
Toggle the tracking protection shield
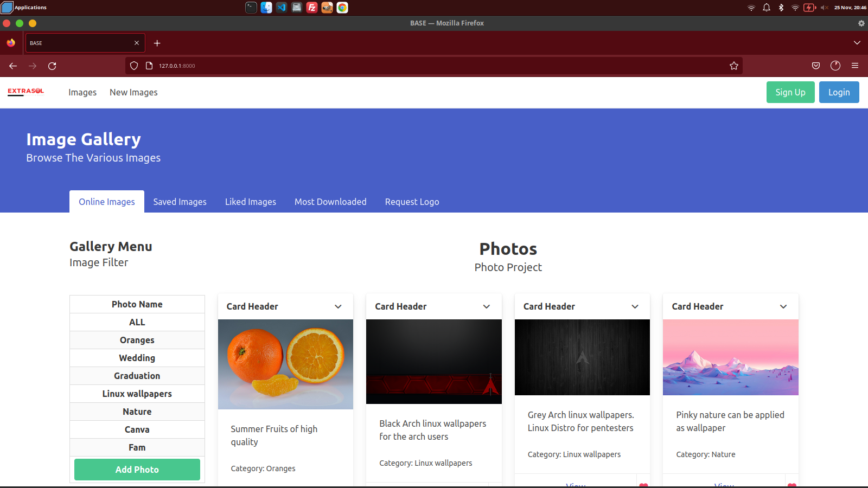(x=133, y=66)
